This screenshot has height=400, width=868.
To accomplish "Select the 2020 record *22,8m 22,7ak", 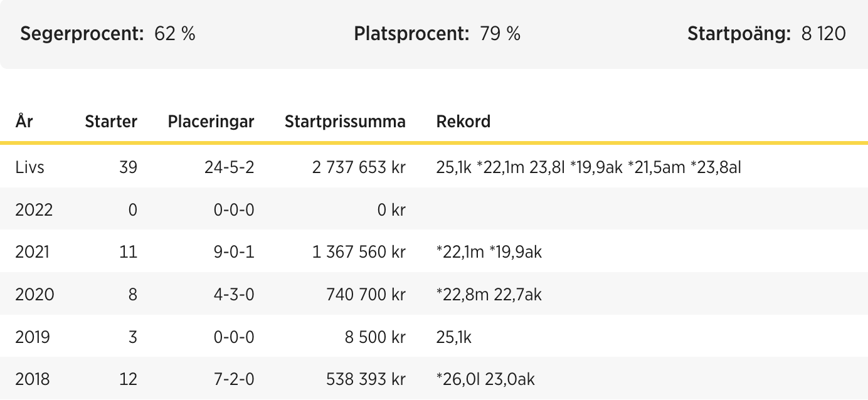I will (489, 295).
